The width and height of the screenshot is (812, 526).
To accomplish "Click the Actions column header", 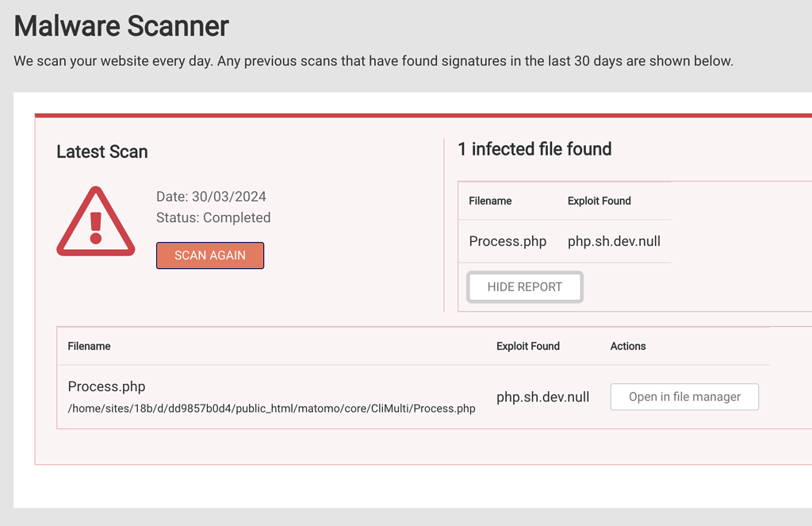I will [x=628, y=346].
